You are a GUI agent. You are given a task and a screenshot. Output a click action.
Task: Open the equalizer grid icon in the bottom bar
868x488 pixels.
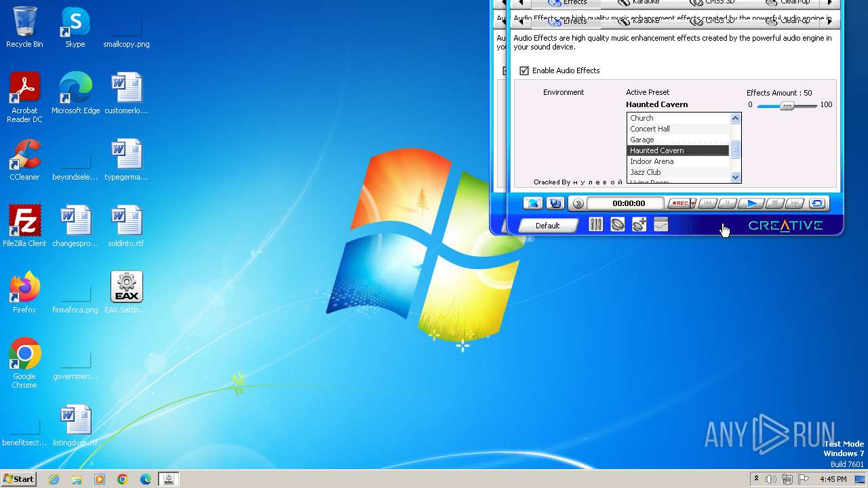point(661,225)
